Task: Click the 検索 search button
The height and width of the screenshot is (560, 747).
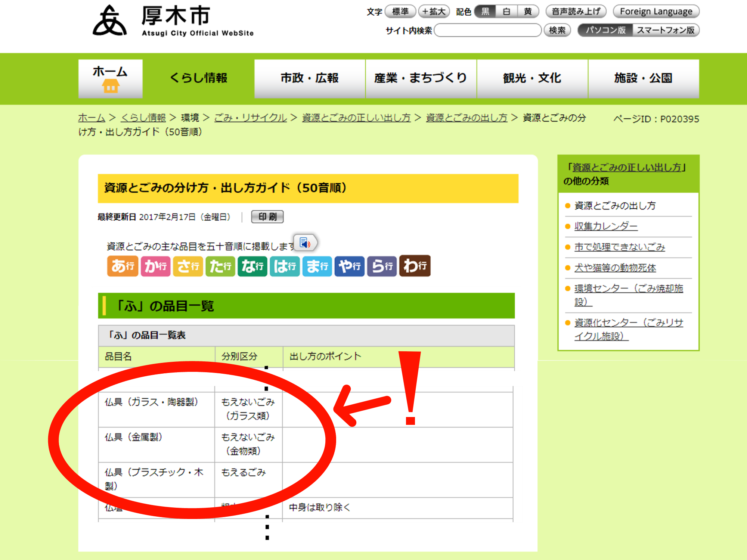Action: click(x=557, y=30)
